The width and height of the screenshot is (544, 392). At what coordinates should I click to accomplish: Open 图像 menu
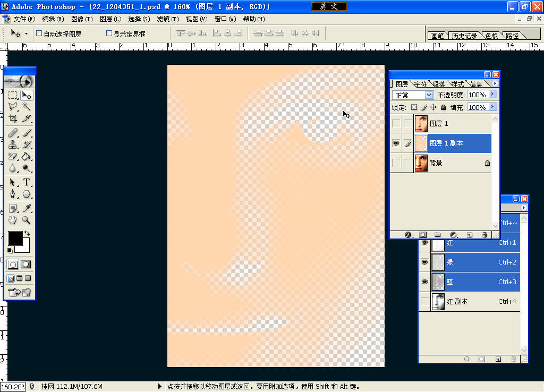82,19
